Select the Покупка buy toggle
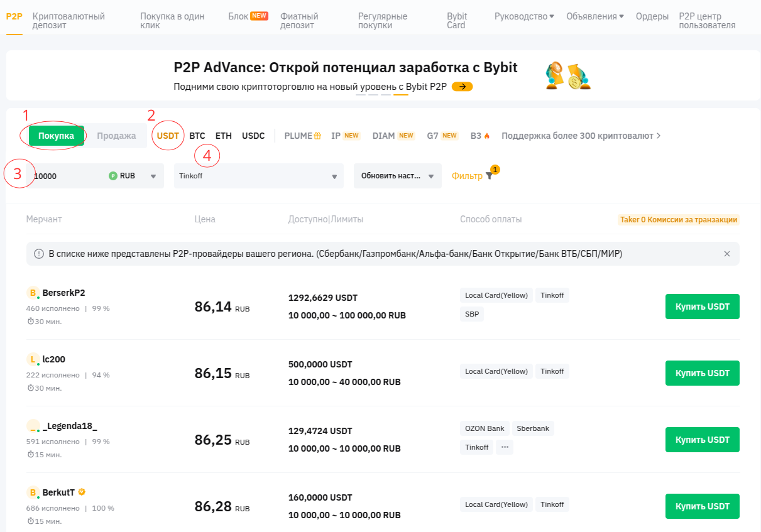The width and height of the screenshot is (761, 532). [x=56, y=136]
